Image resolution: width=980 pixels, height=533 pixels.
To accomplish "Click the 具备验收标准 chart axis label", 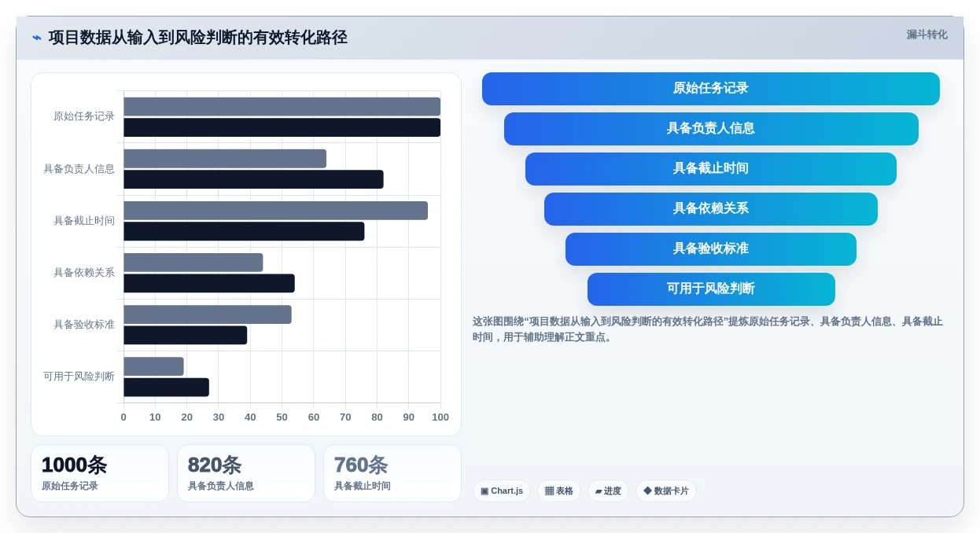I will 84,325.
